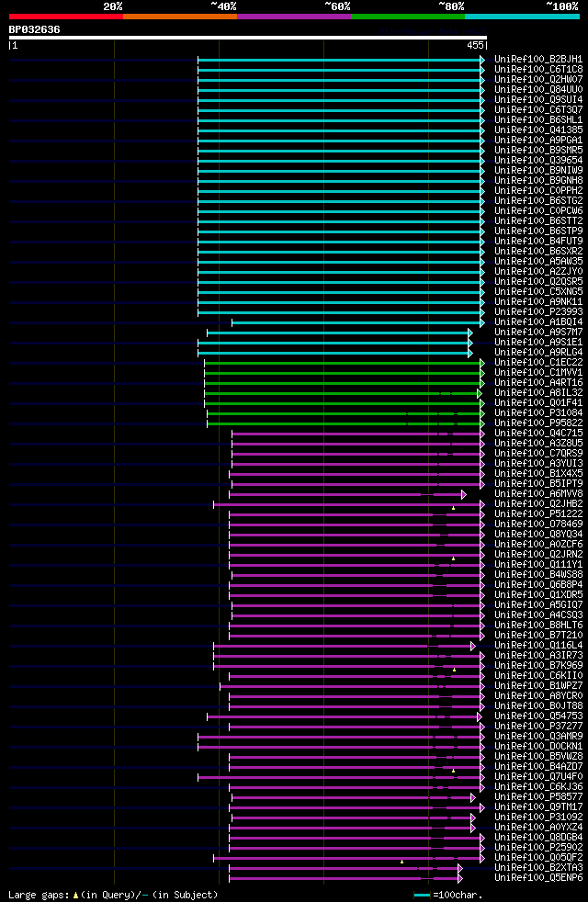The height and width of the screenshot is (902, 588).
Task: Click the purple alignment bar for UniRef100_B2XTA3
Action: (x=345, y=869)
